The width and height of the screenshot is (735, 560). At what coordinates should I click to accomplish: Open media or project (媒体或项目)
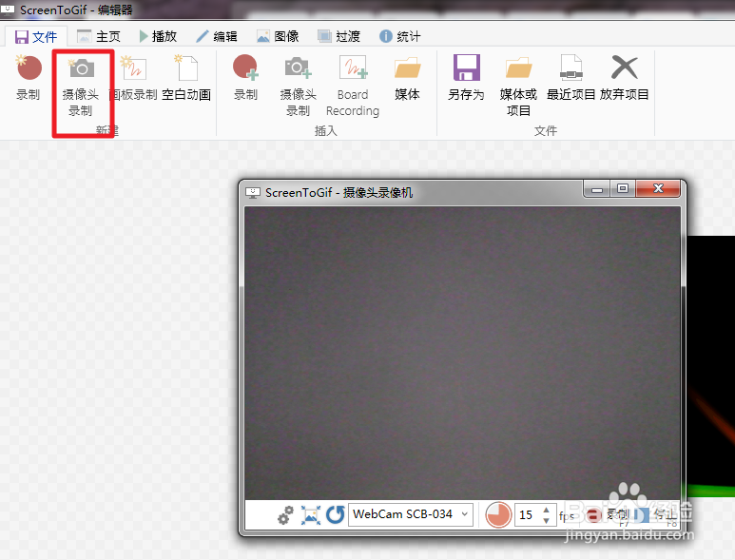518,87
